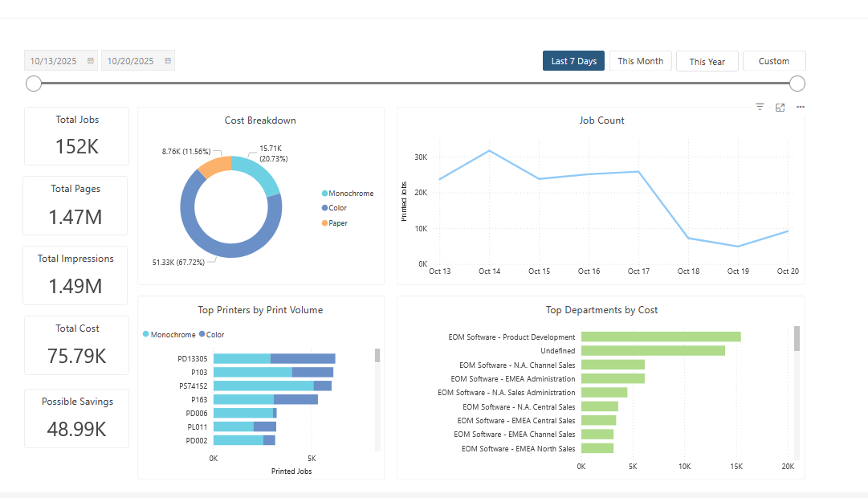Select the Possible Savings card
The height and width of the screenshot is (498, 868).
76,418
